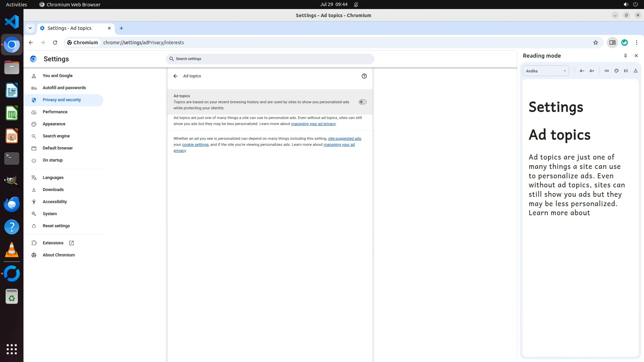Close the Reading mode panel
644x362 pixels.
click(x=636, y=56)
